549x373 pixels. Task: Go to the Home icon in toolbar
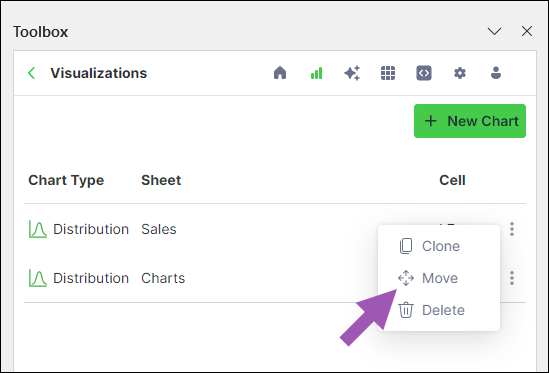tap(280, 73)
